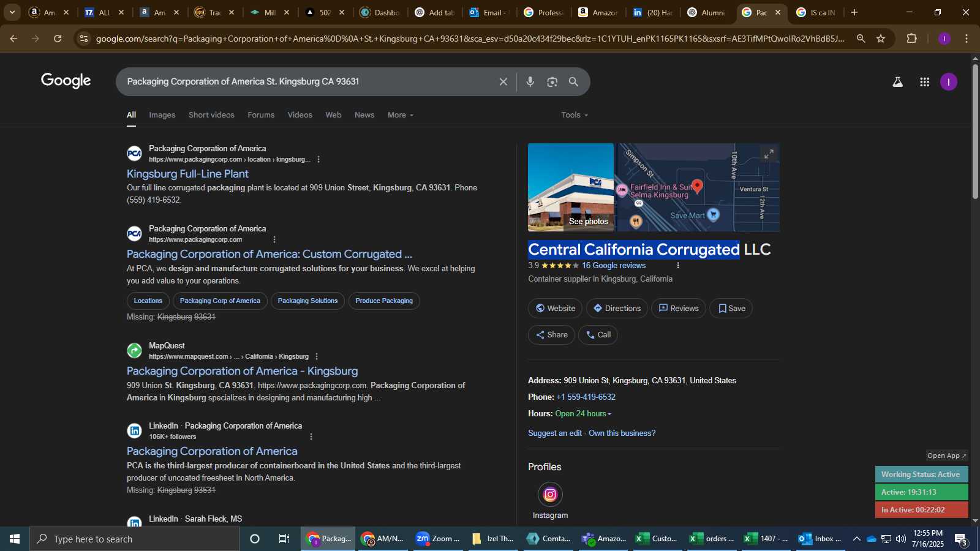Switch to the News tab
This screenshot has width=980, height=551.
click(x=364, y=115)
